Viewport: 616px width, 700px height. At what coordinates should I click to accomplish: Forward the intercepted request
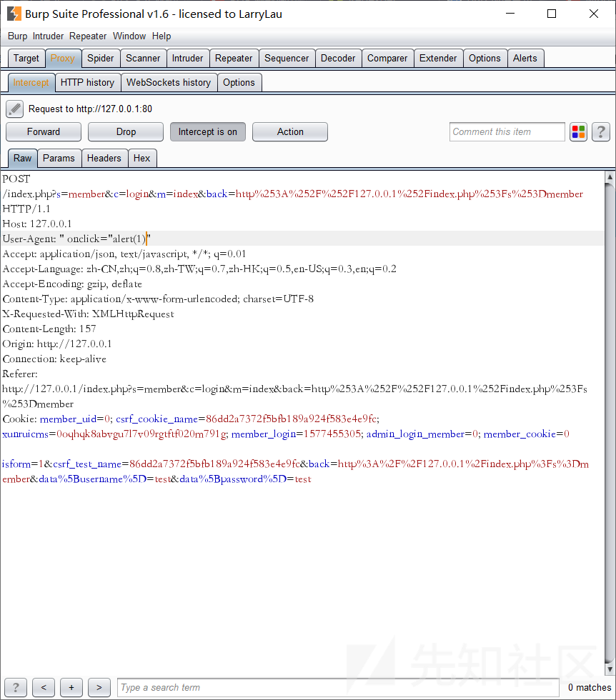pyautogui.click(x=44, y=131)
